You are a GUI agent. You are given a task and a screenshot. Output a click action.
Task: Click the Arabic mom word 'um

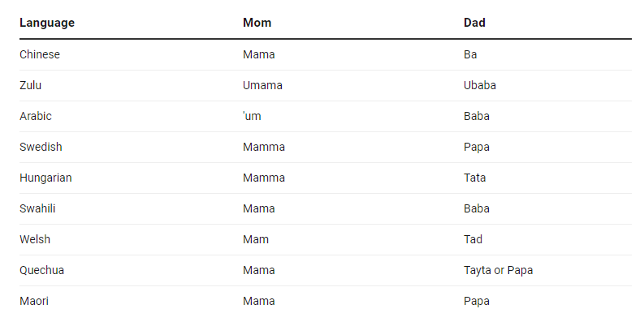pos(252,116)
